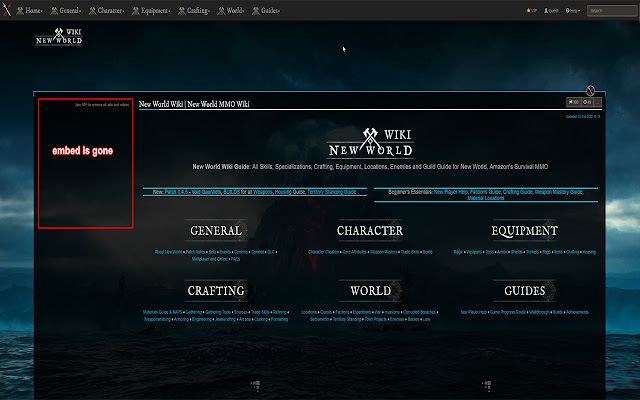Click the WORLD section banner
The height and width of the screenshot is (400, 640).
click(x=371, y=291)
